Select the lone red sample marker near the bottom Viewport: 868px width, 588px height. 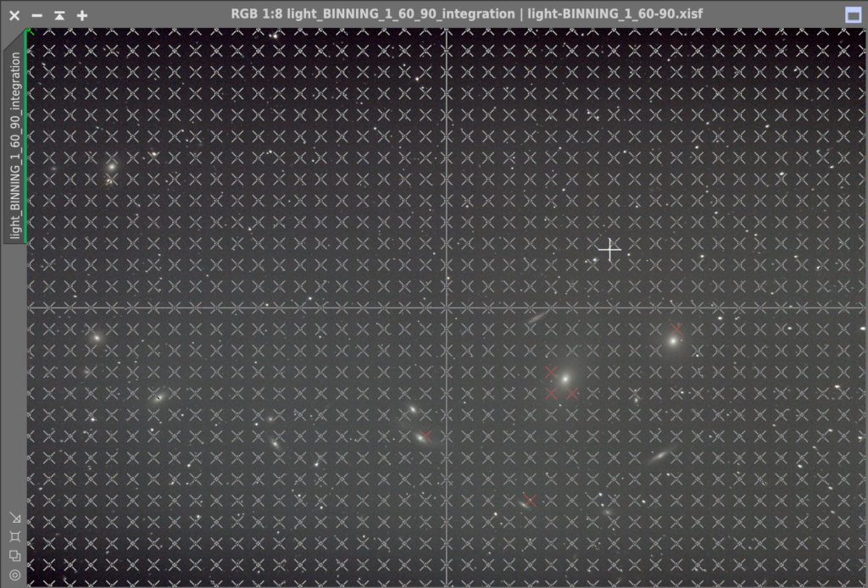pos(530,501)
